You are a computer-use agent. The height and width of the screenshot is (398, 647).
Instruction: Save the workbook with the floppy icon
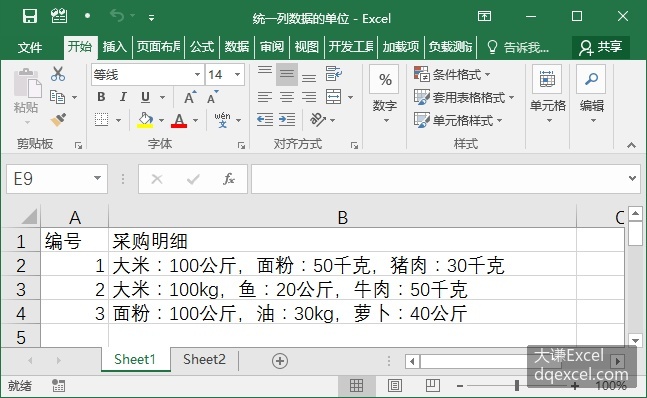pyautogui.click(x=30, y=17)
